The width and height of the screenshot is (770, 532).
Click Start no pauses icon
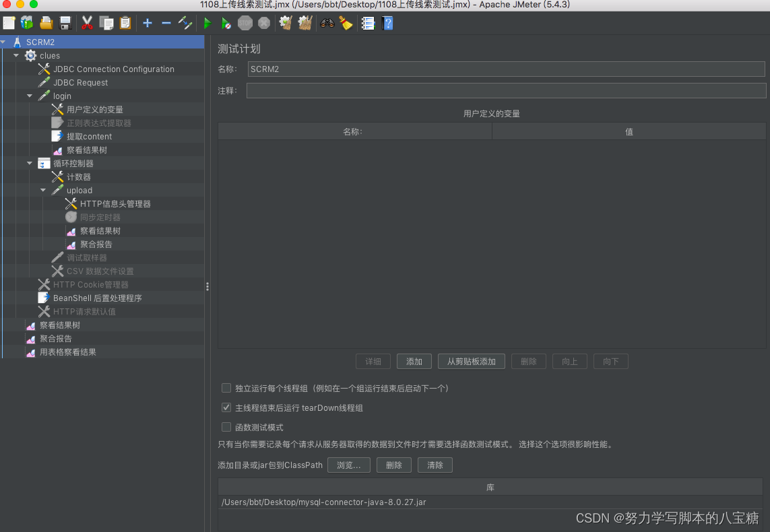point(226,23)
